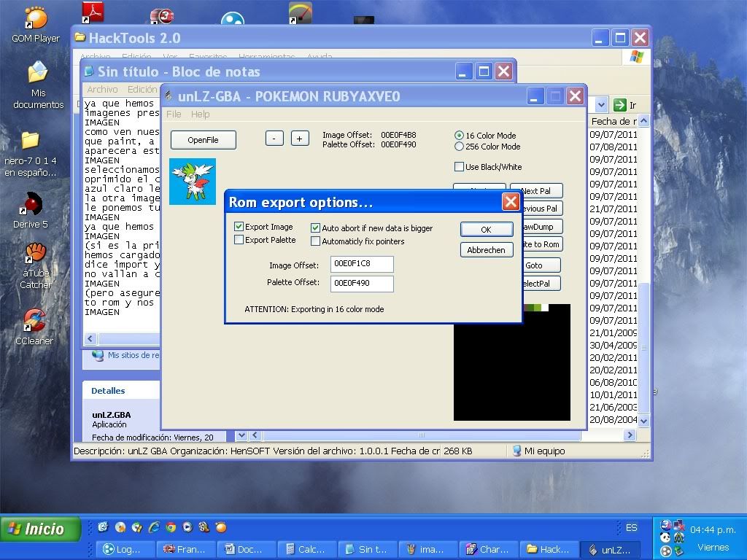
Task: Launch the Derive 5 desktop shortcut
Action: click(31, 209)
